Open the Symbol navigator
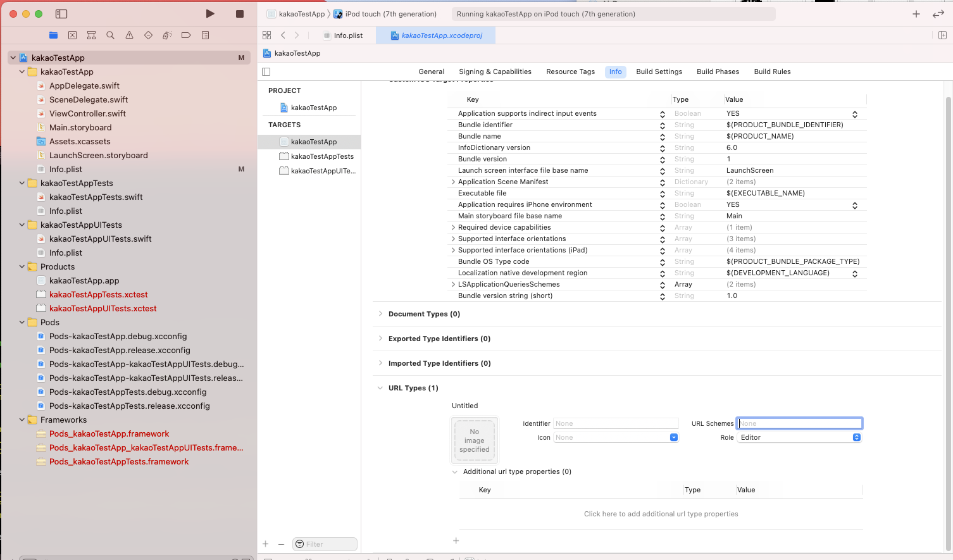 coord(91,35)
